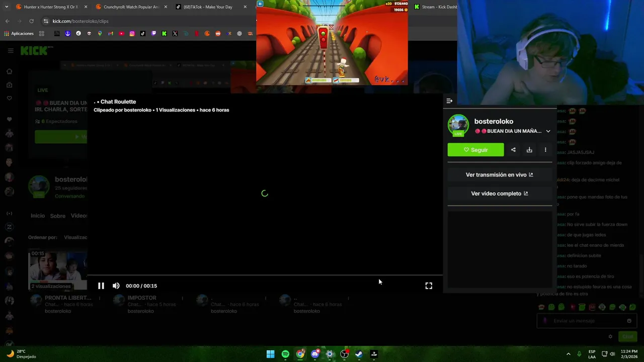Open Google Maps bookmark
The image size is (644, 362).
(100, 34)
